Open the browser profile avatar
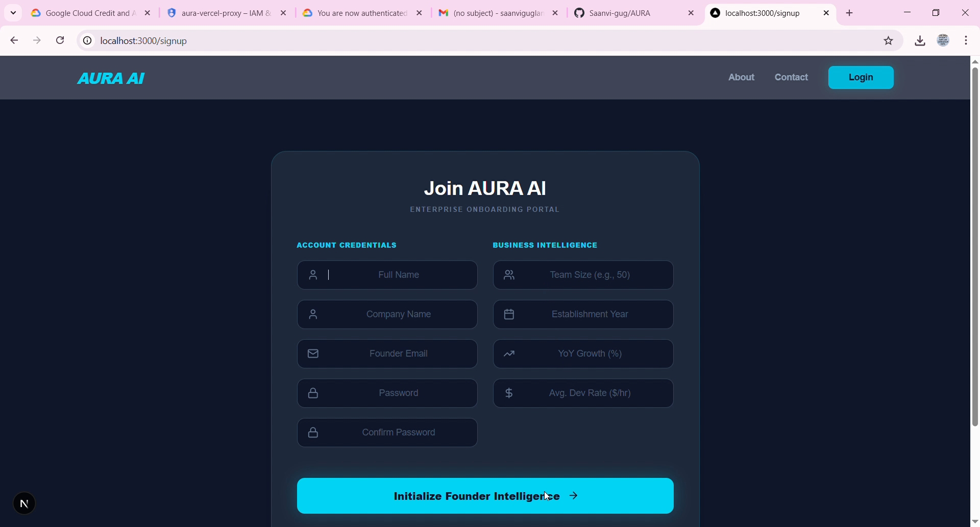This screenshot has width=980, height=527. 944,40
